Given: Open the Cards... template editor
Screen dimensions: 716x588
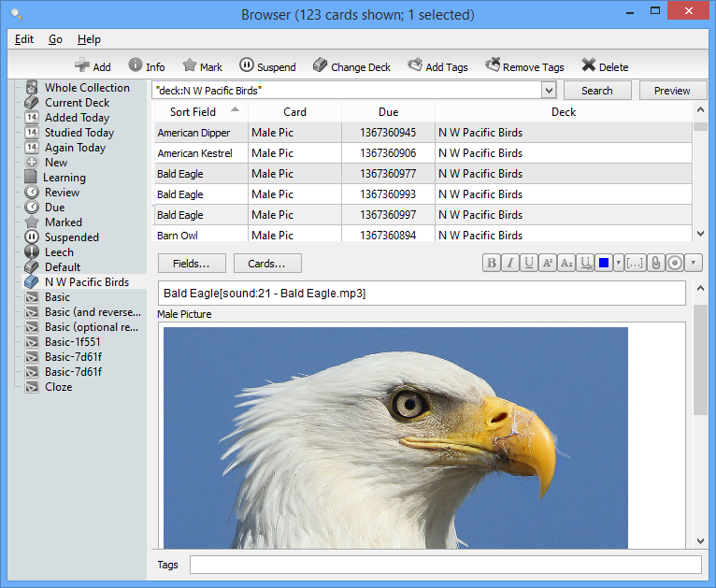Looking at the screenshot, I should (x=267, y=264).
